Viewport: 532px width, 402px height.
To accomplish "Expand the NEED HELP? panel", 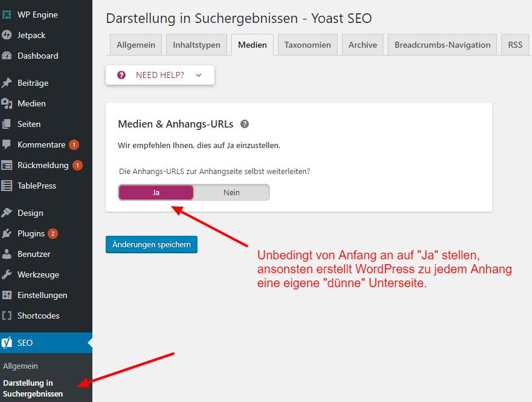I will [160, 75].
